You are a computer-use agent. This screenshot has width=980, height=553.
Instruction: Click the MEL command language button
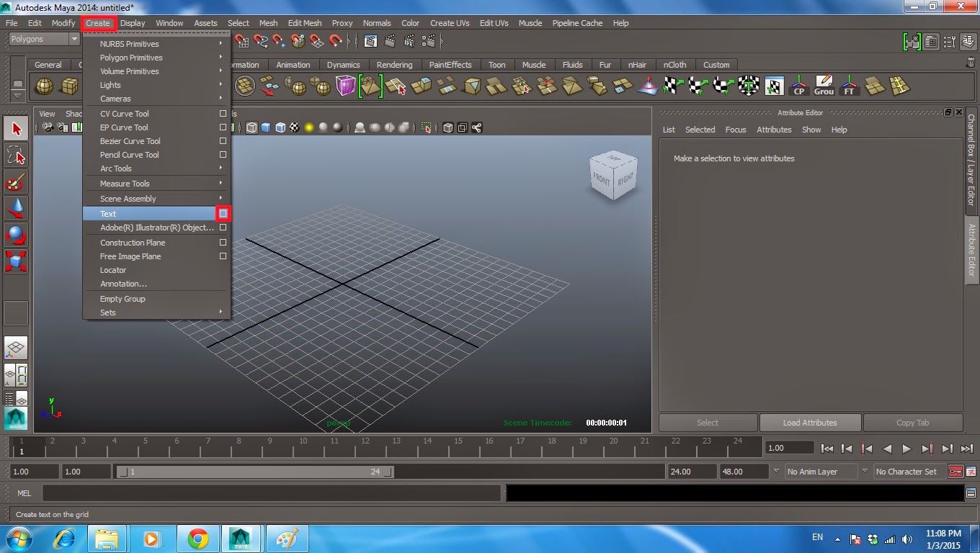(25, 493)
